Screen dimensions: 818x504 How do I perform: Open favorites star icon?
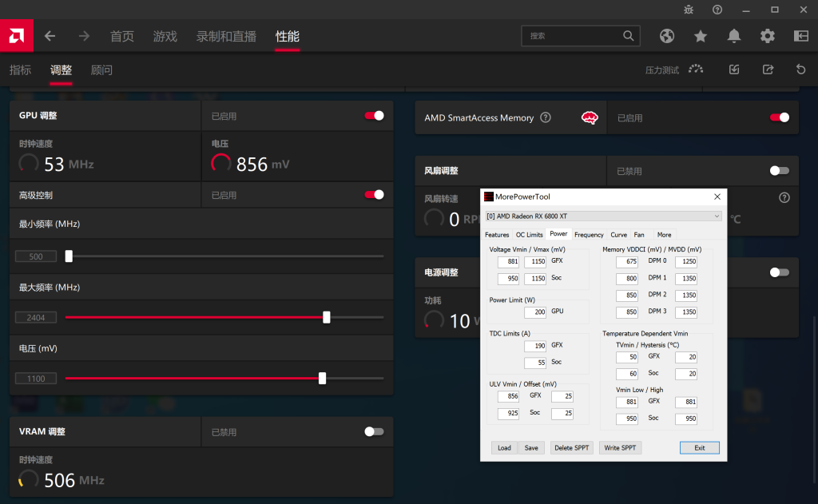701,36
